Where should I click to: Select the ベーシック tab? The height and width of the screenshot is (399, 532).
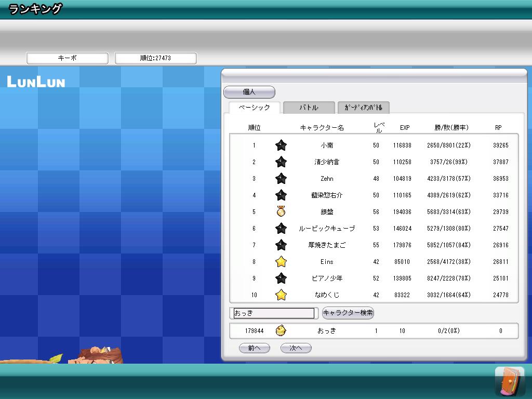[254, 108]
